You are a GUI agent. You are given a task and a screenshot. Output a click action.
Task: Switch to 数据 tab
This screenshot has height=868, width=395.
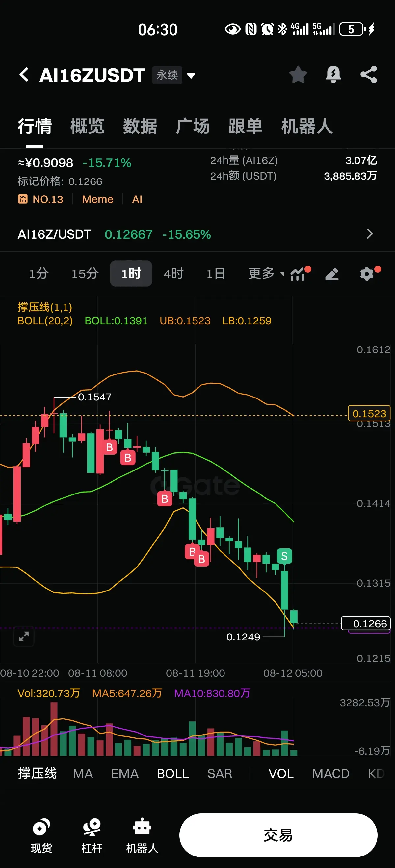pos(140,126)
